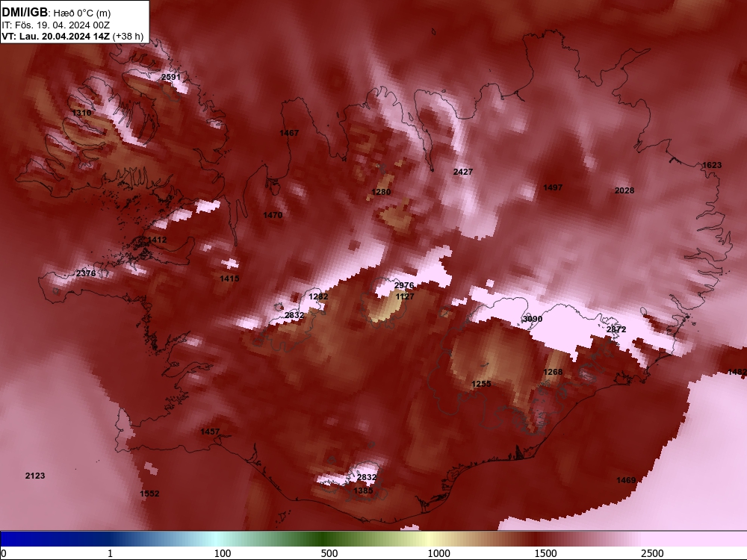
Task: Click the 1268 map value
Action: (553, 372)
